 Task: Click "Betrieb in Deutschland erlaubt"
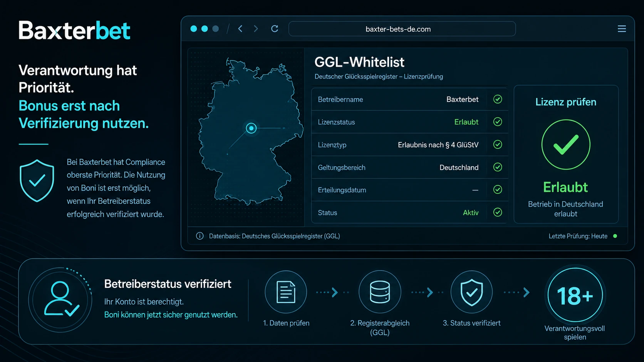pos(565,209)
